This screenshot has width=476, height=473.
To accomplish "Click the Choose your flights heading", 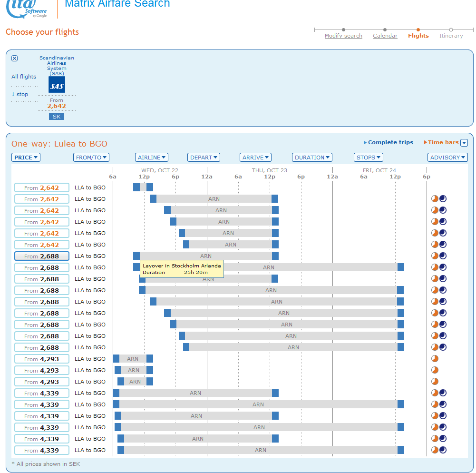I will (x=42, y=32).
